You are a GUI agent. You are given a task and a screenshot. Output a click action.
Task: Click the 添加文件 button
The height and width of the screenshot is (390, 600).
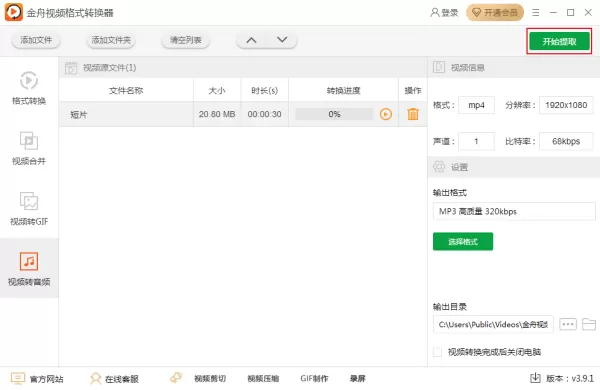coord(36,40)
